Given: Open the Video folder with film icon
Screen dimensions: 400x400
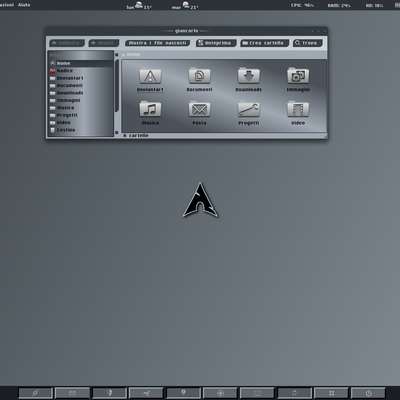Looking at the screenshot, I should pos(298,113).
